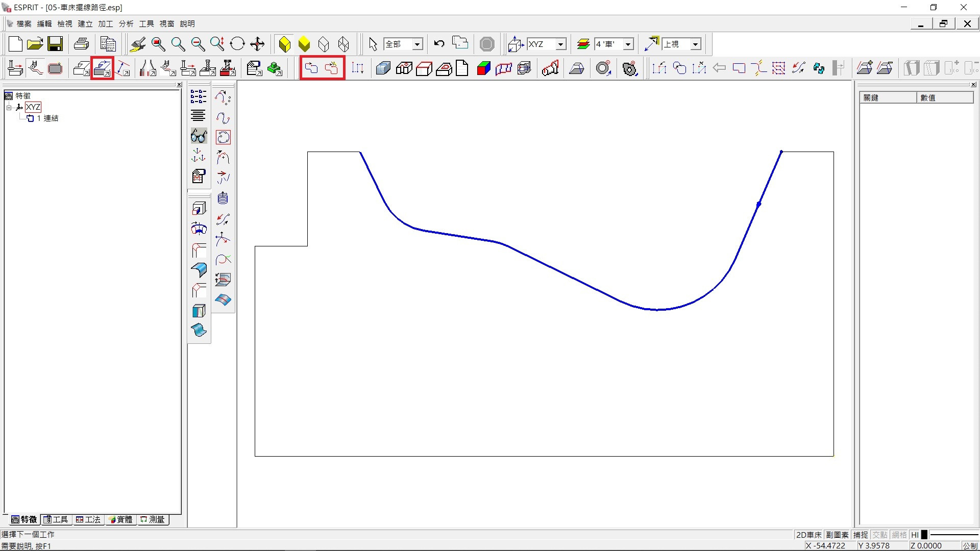Click the 公制 unit button in status bar
The height and width of the screenshot is (551, 980).
(x=969, y=545)
